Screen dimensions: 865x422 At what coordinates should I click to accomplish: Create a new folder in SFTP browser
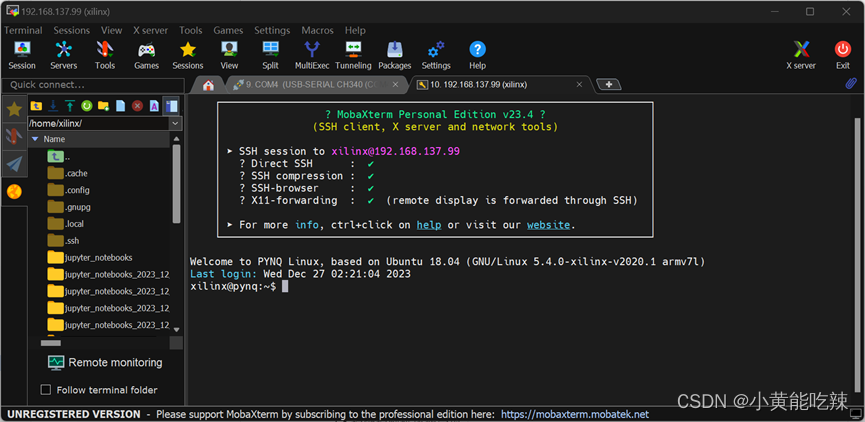pos(103,106)
